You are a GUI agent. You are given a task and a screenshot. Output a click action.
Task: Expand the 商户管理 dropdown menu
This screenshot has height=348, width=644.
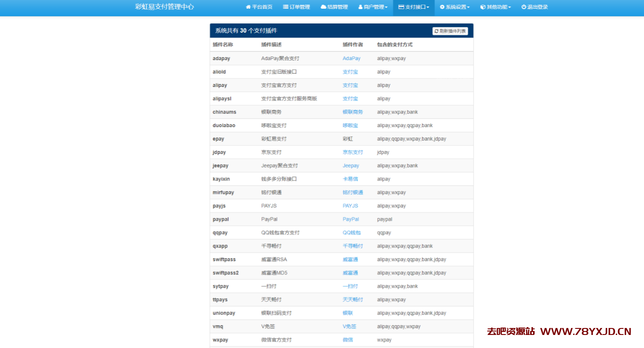tap(373, 7)
